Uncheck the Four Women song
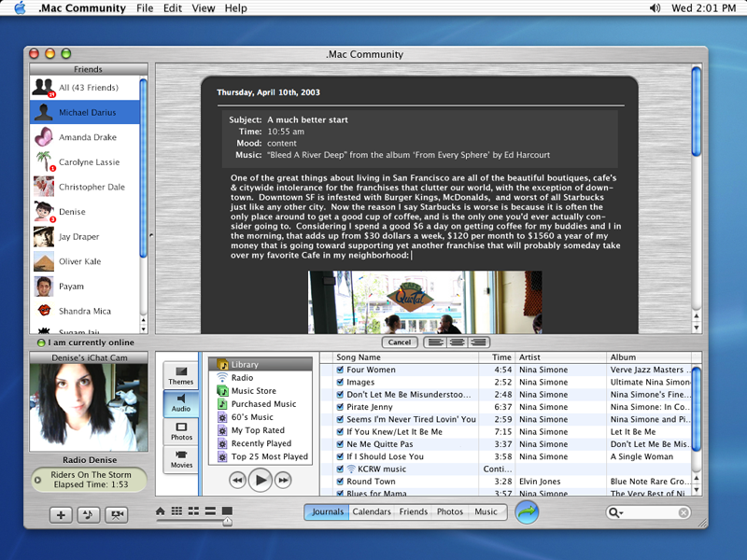The width and height of the screenshot is (747, 560). [340, 370]
